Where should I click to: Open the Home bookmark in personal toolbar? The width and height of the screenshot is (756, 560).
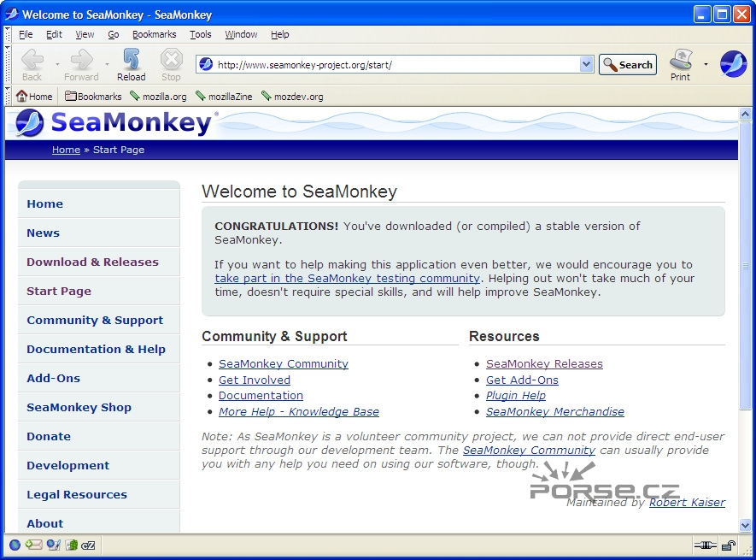coord(34,97)
